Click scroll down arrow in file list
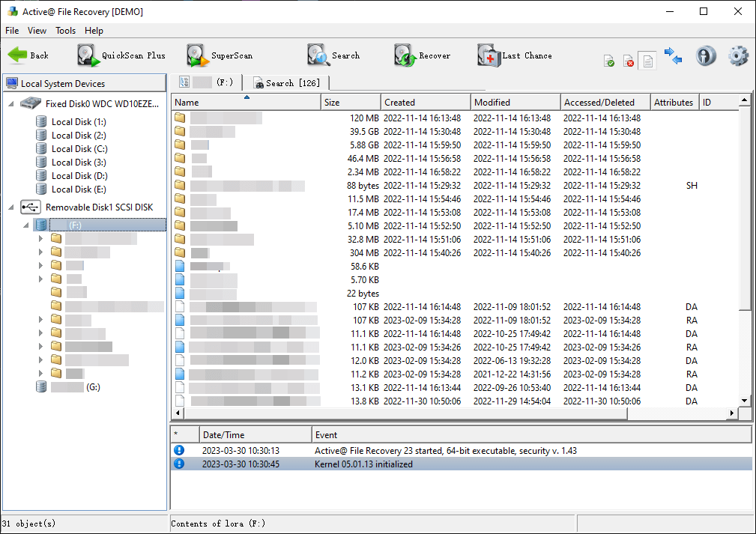Image resolution: width=756 pixels, height=534 pixels. pos(745,401)
